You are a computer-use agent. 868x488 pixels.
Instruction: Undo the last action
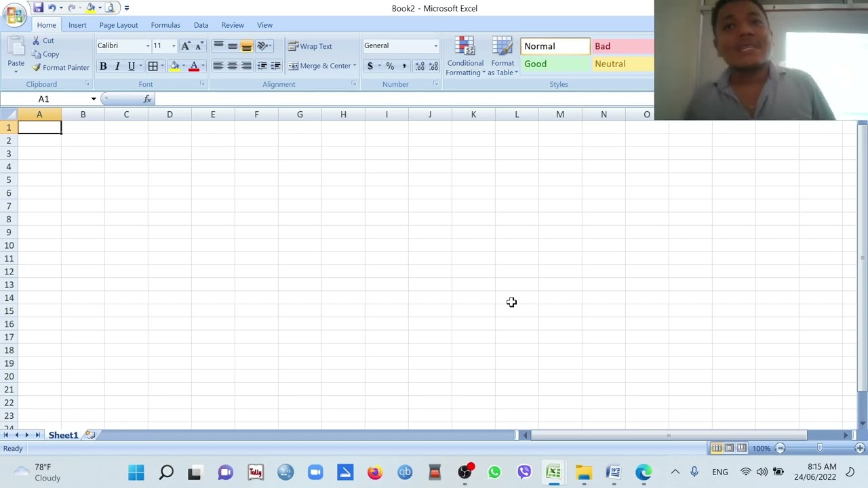[52, 8]
